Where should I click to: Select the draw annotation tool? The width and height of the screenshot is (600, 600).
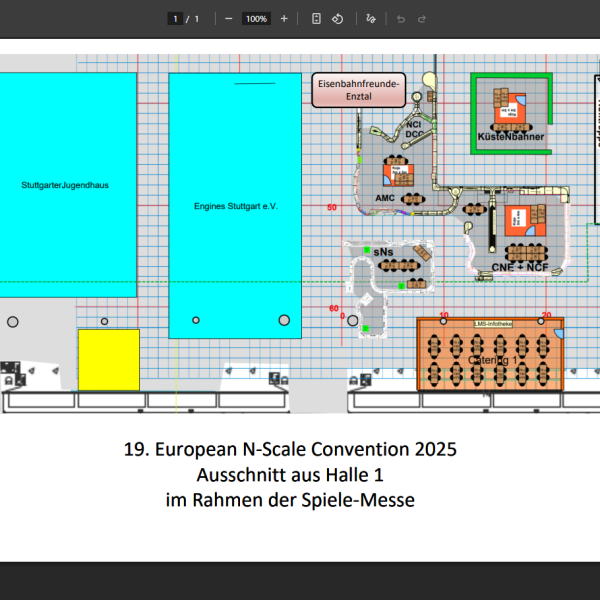point(371,19)
